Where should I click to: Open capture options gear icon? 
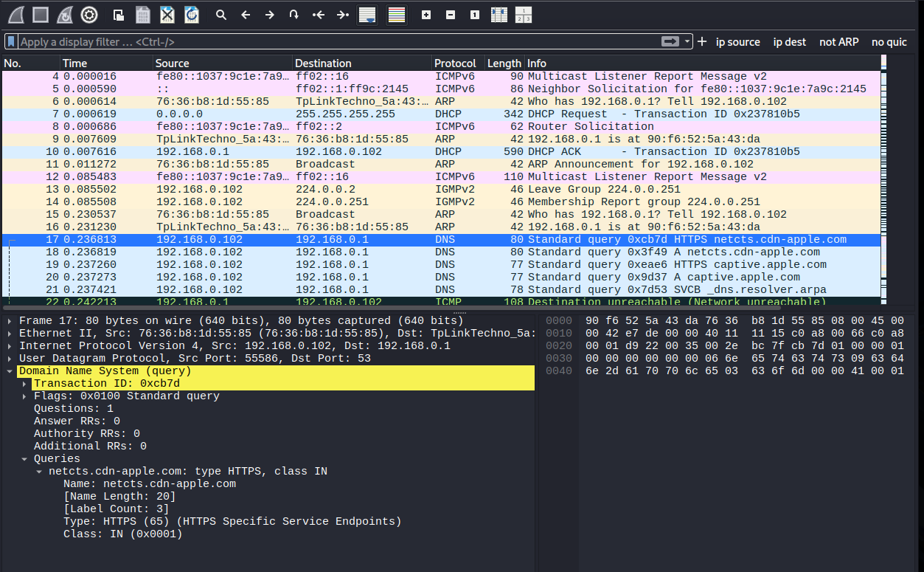pos(89,14)
